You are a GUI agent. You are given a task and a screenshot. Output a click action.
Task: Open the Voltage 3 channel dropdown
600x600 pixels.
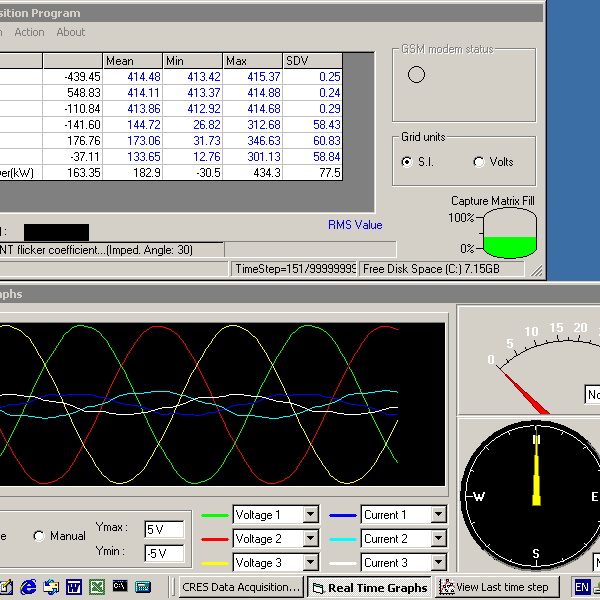pyautogui.click(x=311, y=563)
